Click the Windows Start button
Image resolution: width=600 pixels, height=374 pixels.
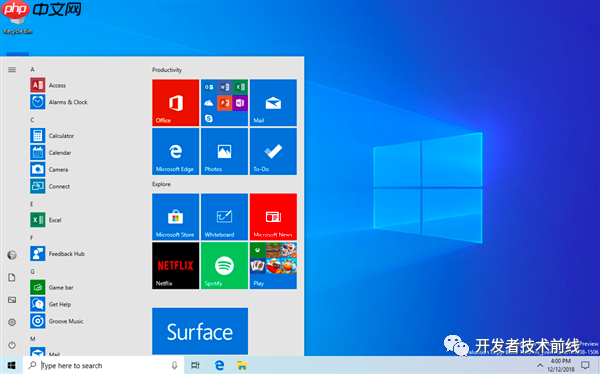(11, 365)
